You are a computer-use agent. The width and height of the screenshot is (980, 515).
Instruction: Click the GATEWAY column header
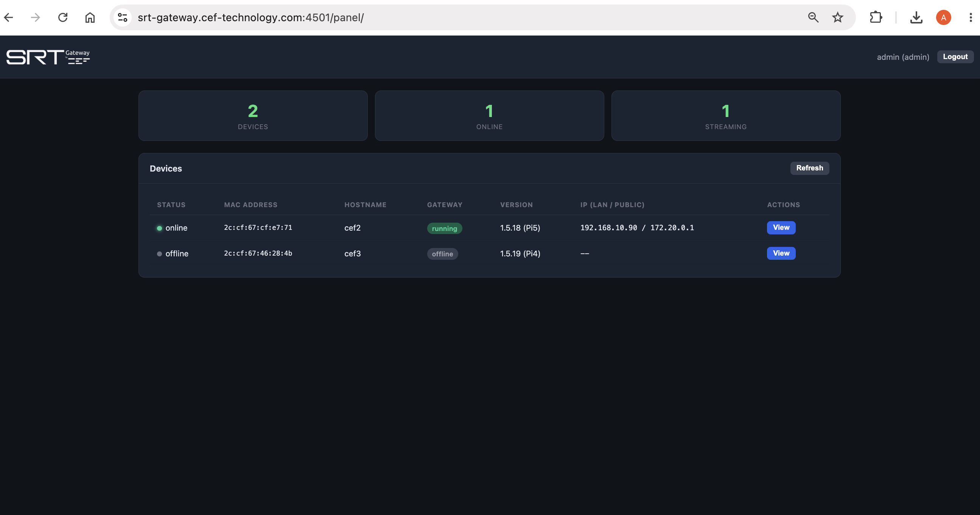[x=445, y=205]
